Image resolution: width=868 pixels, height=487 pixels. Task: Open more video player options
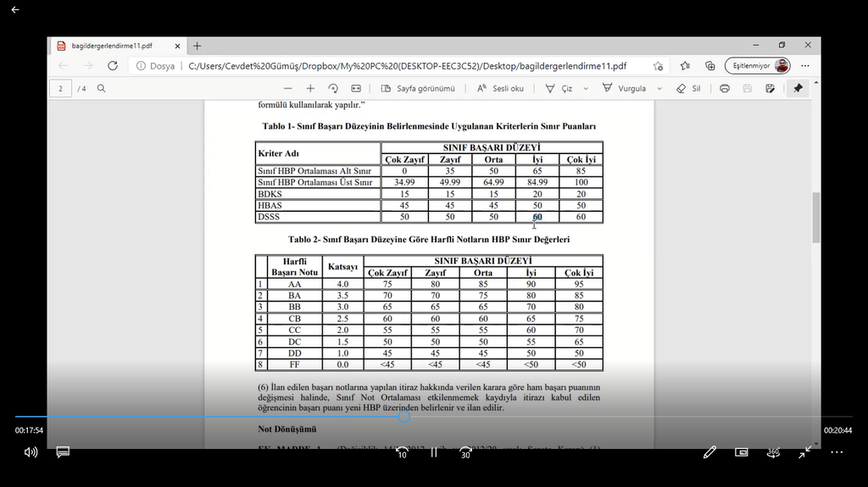tap(837, 452)
